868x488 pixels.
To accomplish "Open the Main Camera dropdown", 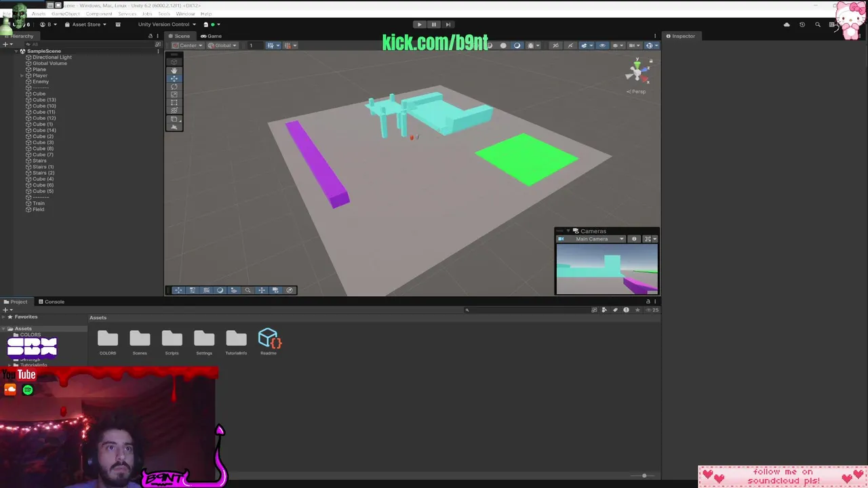I will pos(591,239).
